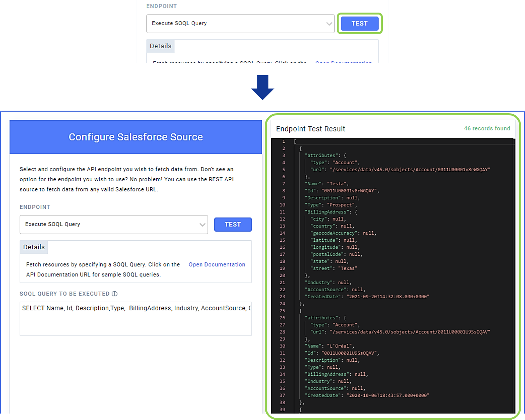The image size is (525, 420).
Task: Click the "Id": "0011U00001U9SsOQAV" line
Action: 342,353
